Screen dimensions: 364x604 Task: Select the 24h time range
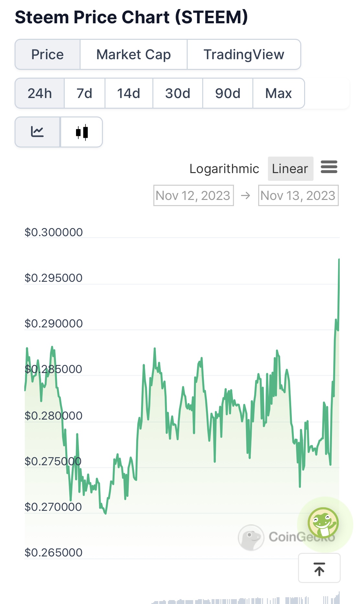tap(39, 93)
